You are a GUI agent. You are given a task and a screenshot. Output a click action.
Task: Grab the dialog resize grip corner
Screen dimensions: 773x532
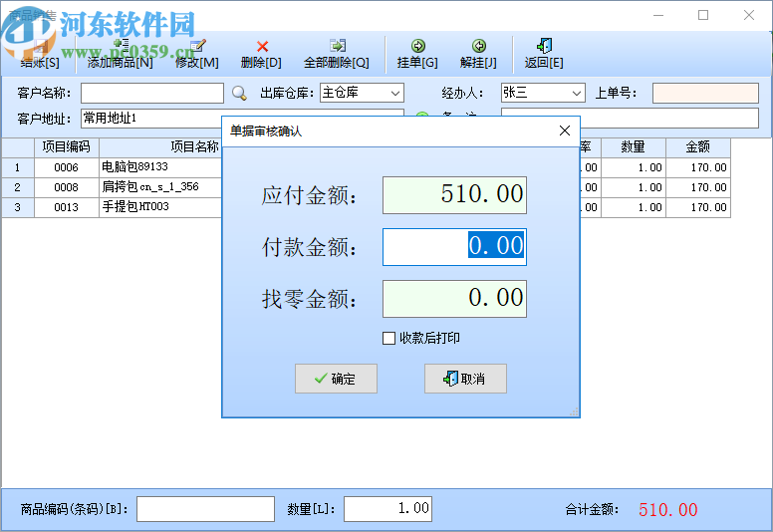pyautogui.click(x=574, y=411)
